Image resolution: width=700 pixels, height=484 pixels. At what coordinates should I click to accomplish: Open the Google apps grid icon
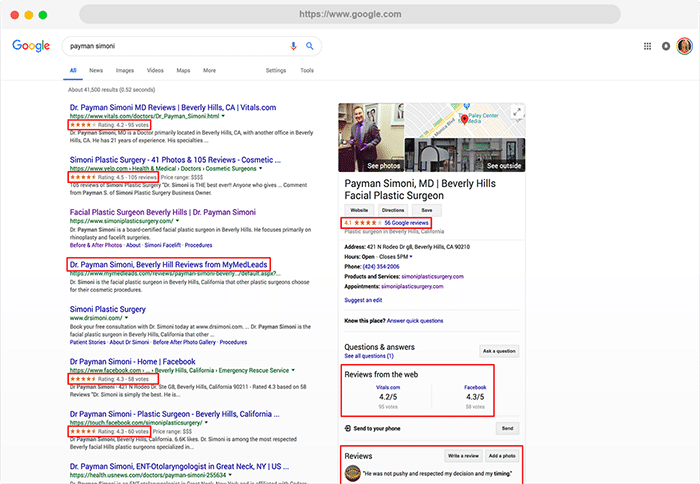point(647,46)
